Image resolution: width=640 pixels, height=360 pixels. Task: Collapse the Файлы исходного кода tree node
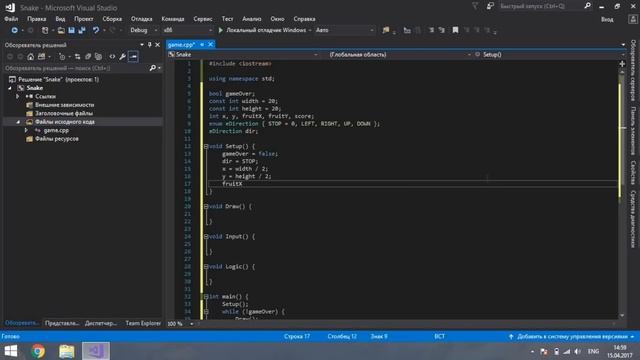18,122
